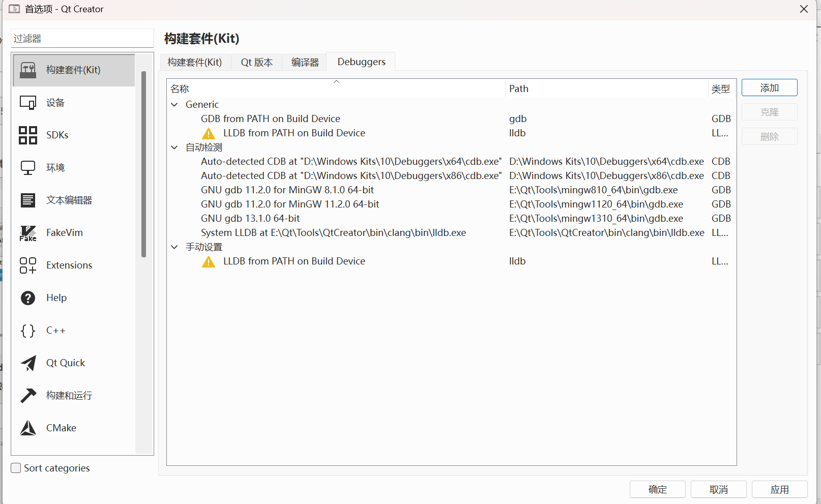Viewport: 821px width, 504px height.
Task: Click the 设备 devices monitor icon
Action: pyautogui.click(x=28, y=103)
